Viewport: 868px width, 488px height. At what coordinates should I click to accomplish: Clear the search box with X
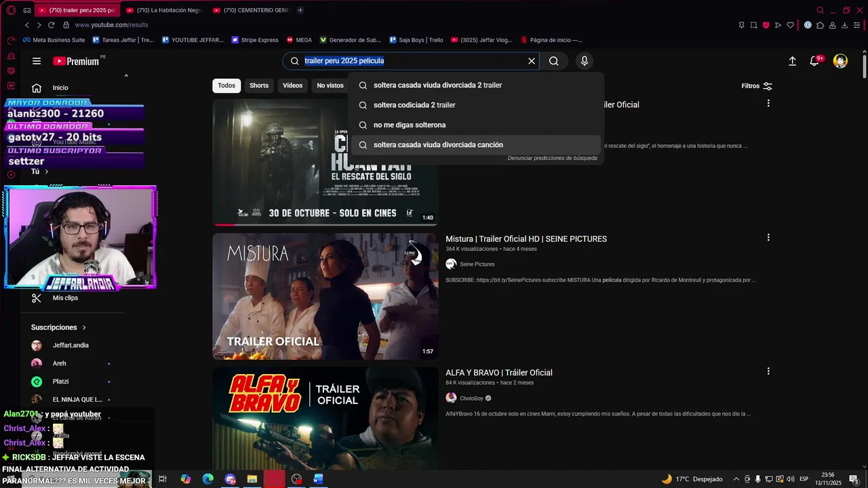[x=532, y=61]
